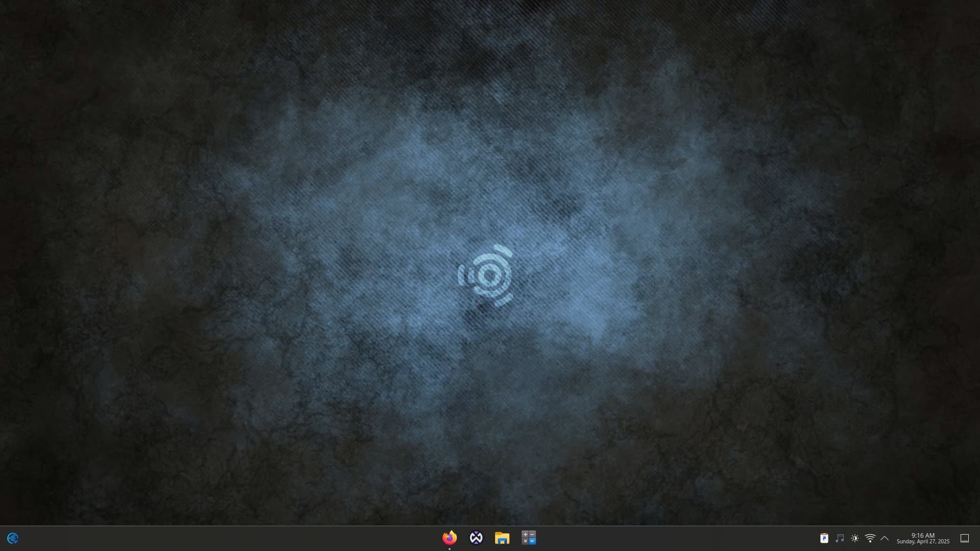
Task: Launch Firefox from the taskbar
Action: click(x=450, y=538)
